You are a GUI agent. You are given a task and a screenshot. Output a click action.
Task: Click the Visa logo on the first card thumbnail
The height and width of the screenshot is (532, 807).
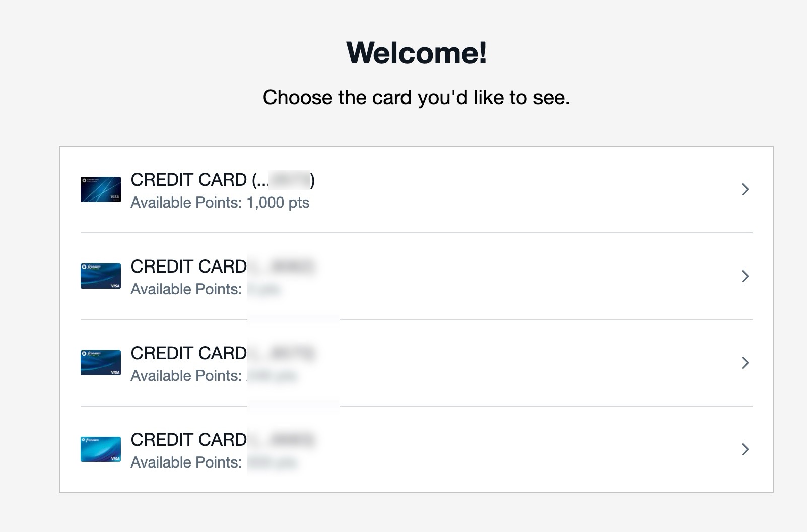[x=114, y=197]
